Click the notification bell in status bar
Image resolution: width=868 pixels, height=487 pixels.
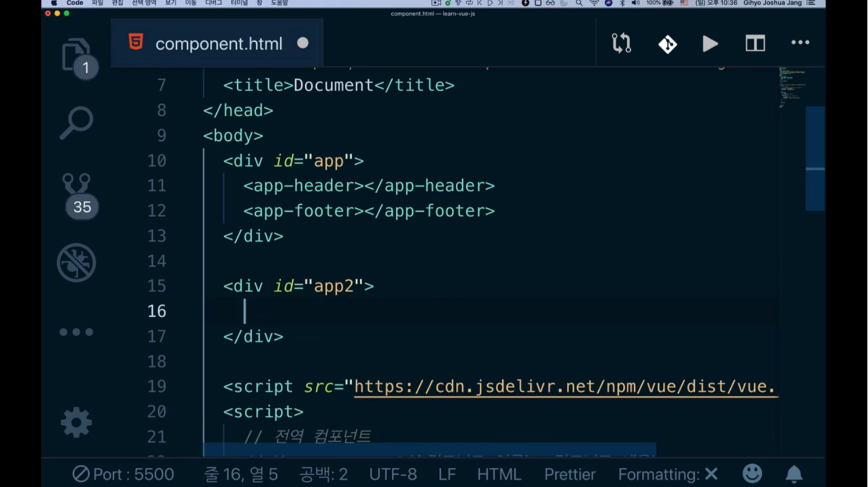794,474
